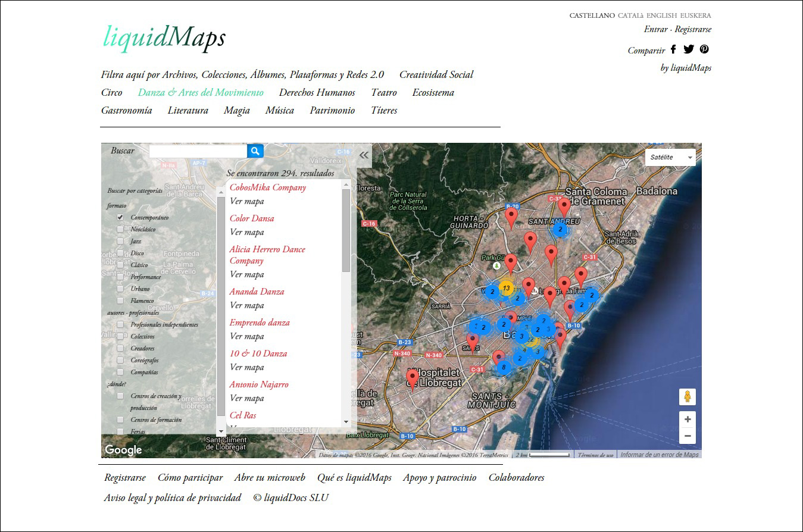Click the yellow cluster marker 13
This screenshot has width=803, height=532.
coord(507,288)
